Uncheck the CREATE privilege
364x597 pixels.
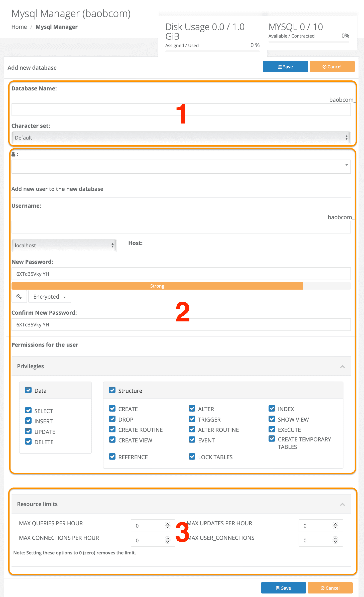[112, 409]
